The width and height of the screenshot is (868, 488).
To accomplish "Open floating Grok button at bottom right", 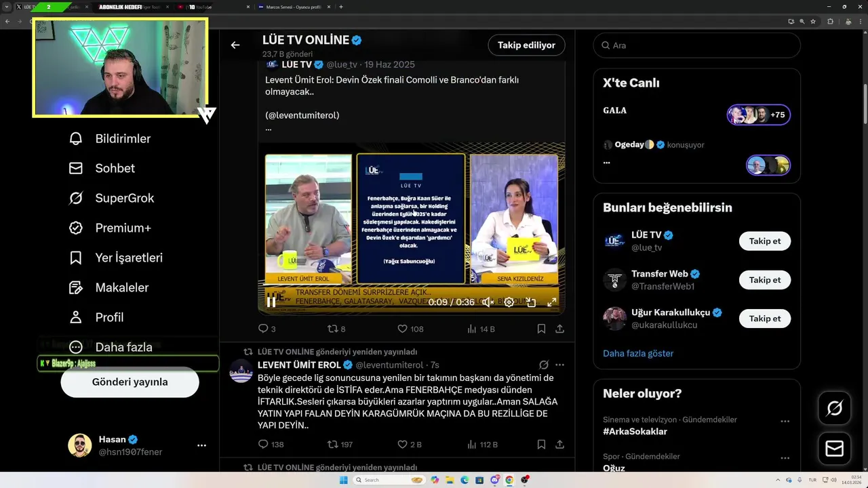I will point(835,408).
